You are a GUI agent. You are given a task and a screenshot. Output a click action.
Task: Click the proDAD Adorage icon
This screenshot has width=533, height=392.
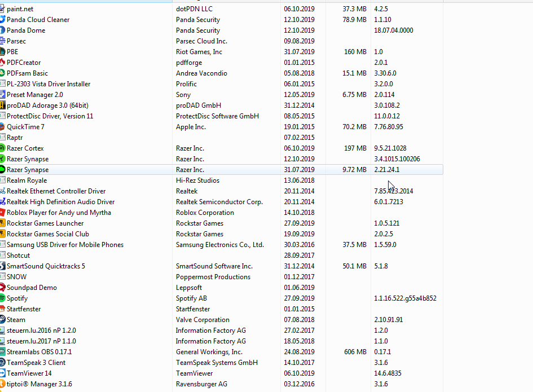point(2,105)
